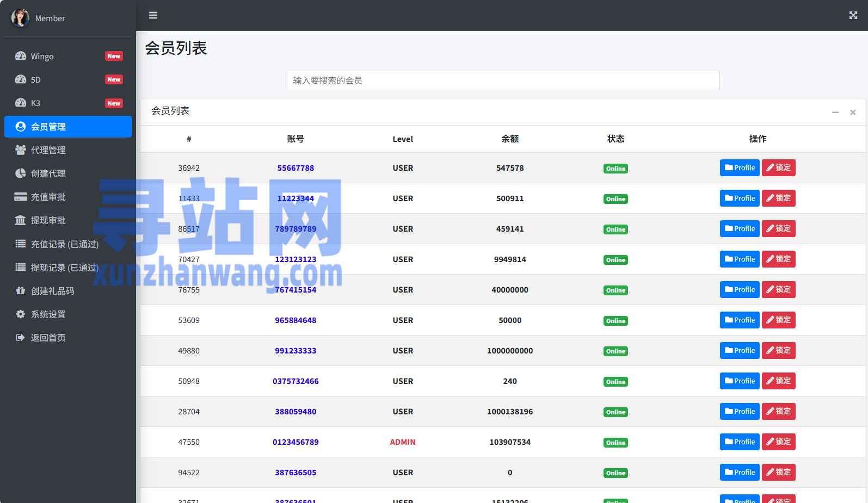Open Wingo dashboard from sidebar
Screen dimensions: 868x503
click(x=42, y=57)
